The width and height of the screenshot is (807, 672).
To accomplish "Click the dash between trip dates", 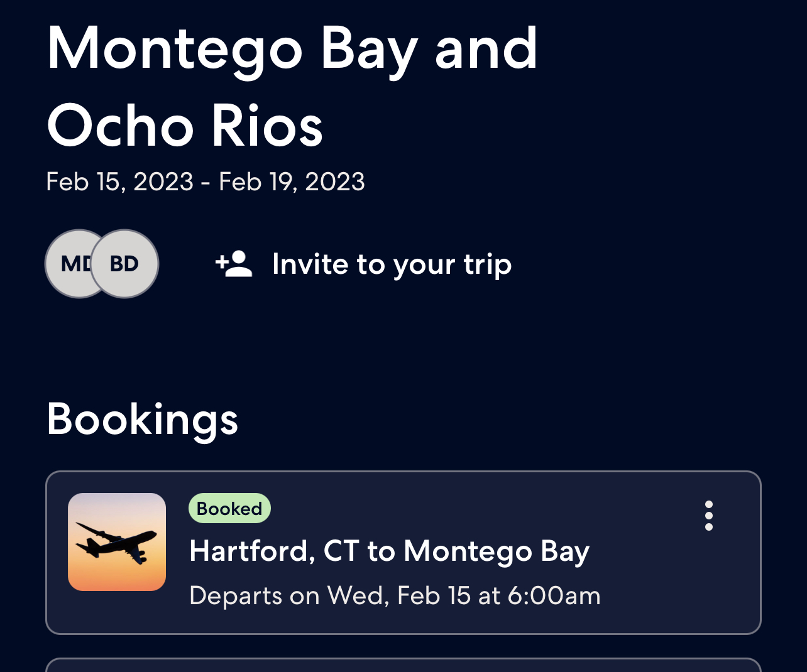I will coord(206,182).
